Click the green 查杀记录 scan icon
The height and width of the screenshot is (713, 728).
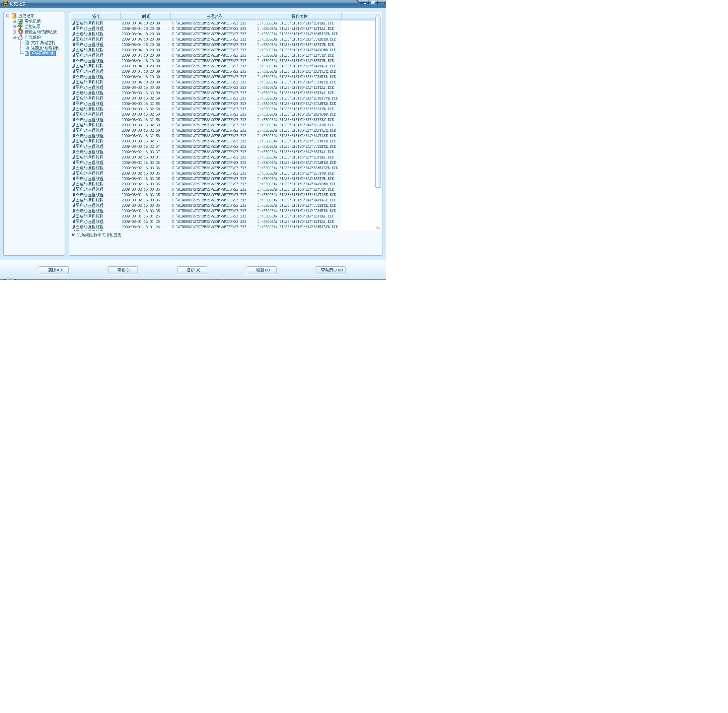[x=20, y=21]
